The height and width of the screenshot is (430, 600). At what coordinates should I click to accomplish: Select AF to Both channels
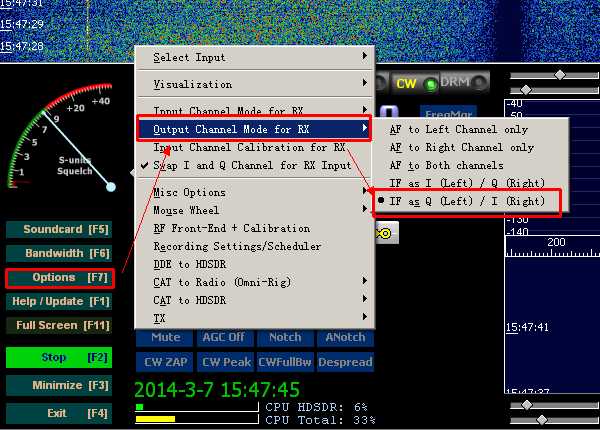click(471, 165)
